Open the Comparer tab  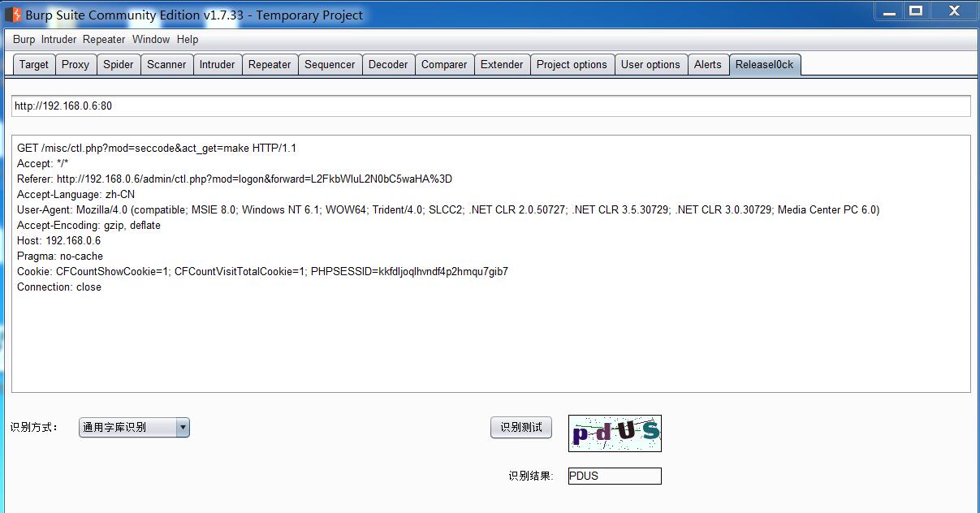(x=444, y=65)
